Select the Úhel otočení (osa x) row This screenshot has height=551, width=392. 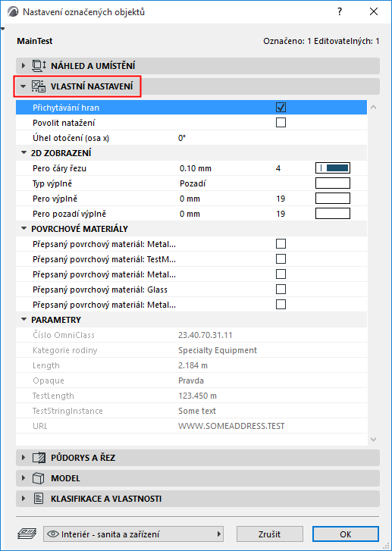pos(191,138)
